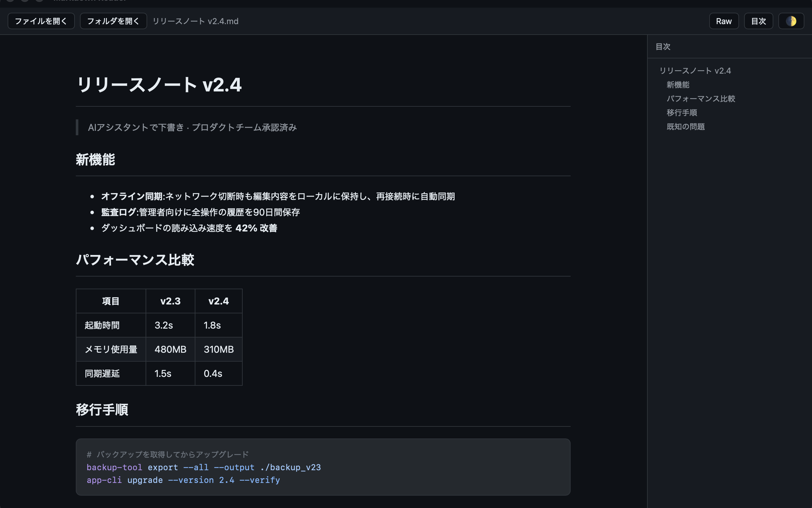
Task: Click the 3.2s table cell
Action: coord(170,325)
